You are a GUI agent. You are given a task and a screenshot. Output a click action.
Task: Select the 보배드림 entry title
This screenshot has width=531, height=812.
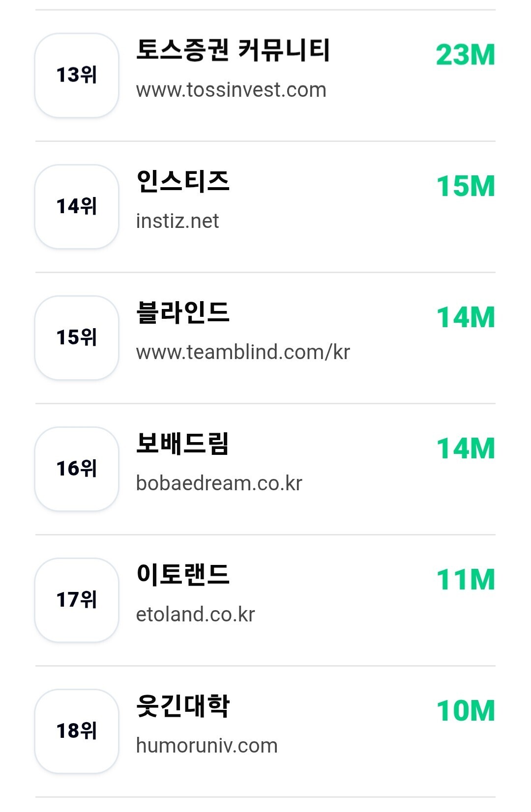[182, 444]
